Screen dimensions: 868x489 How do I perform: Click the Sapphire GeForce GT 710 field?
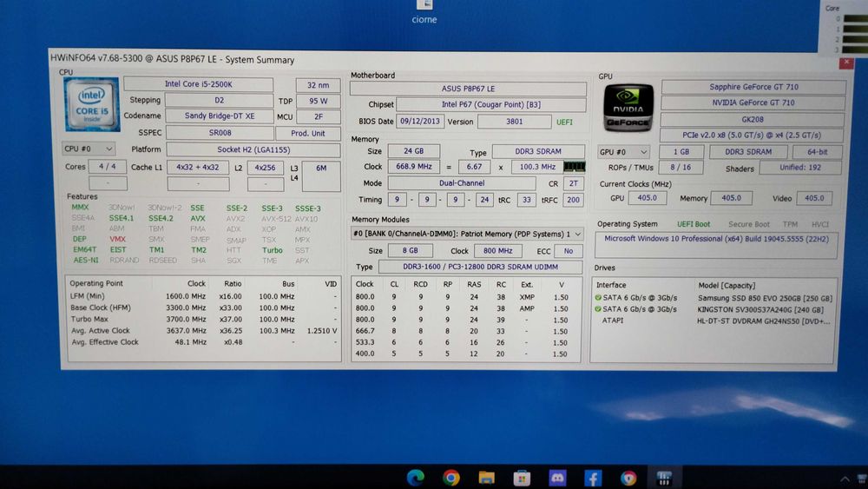pyautogui.click(x=753, y=87)
